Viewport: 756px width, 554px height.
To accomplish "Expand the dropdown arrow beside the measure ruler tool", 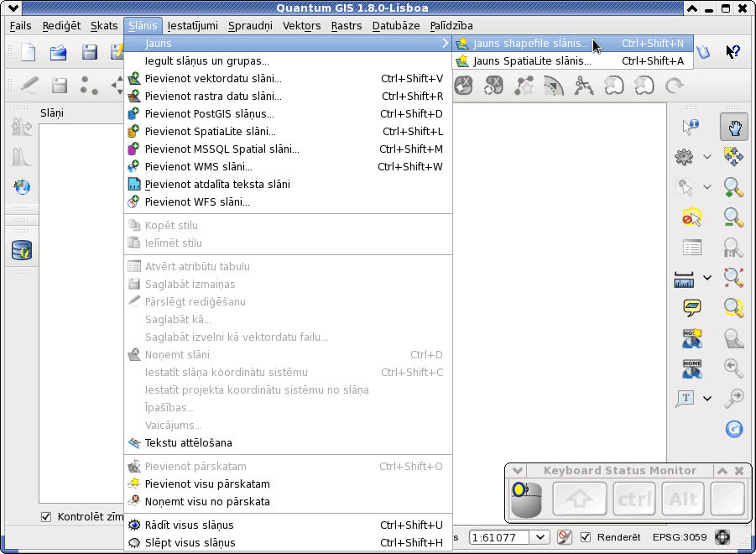I will point(706,278).
